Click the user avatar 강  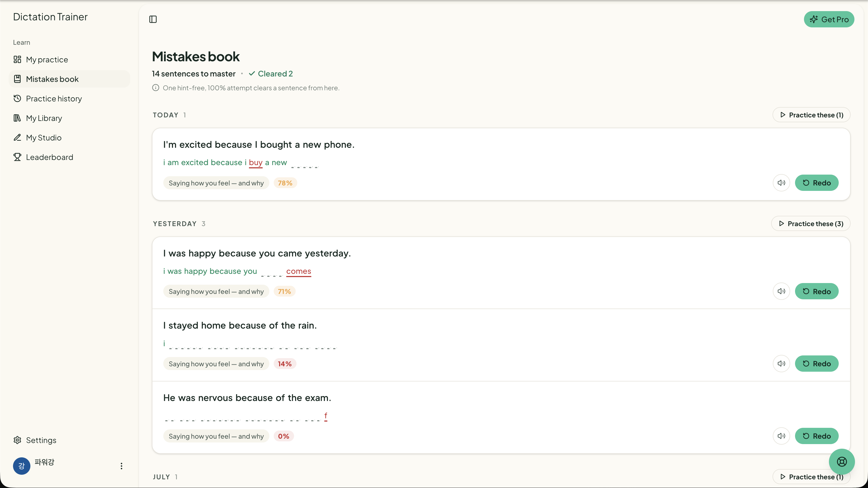coord(22,466)
